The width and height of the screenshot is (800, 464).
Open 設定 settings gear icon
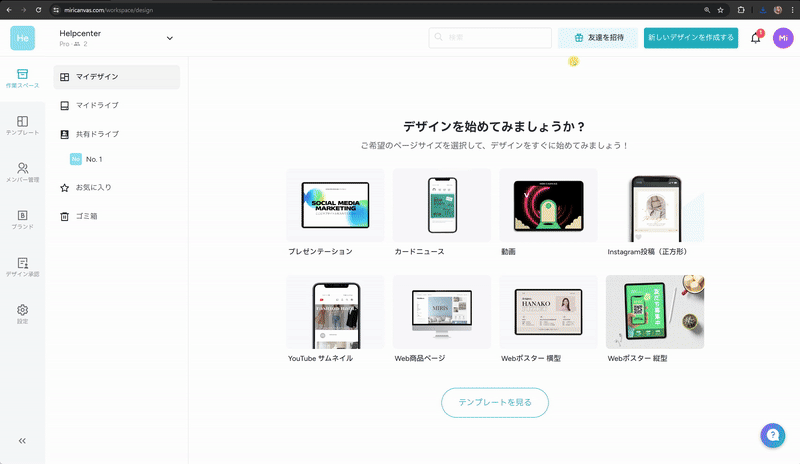pos(22,313)
